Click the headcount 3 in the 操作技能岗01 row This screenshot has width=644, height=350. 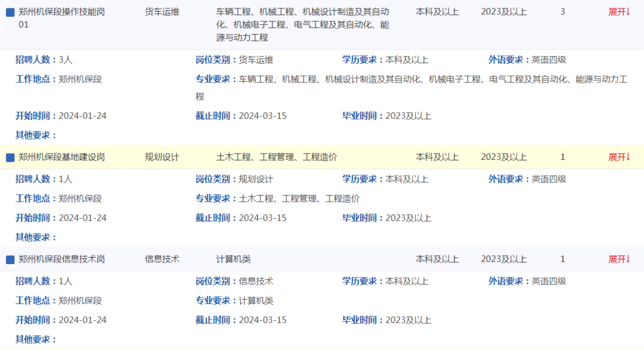coord(563,12)
